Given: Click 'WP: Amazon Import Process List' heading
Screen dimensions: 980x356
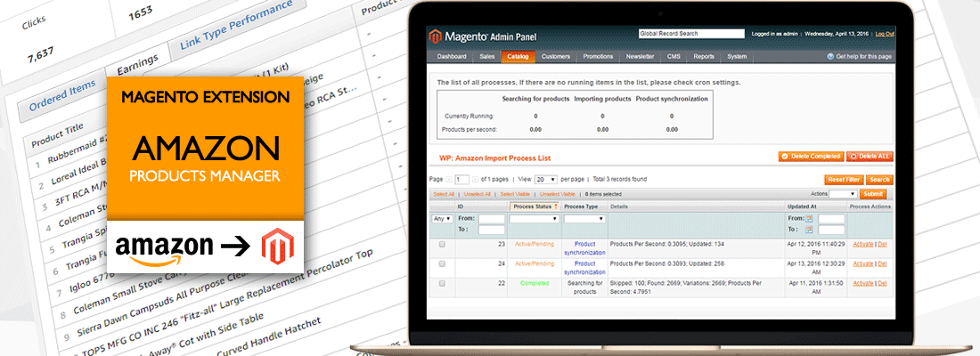Looking at the screenshot, I should click(494, 158).
